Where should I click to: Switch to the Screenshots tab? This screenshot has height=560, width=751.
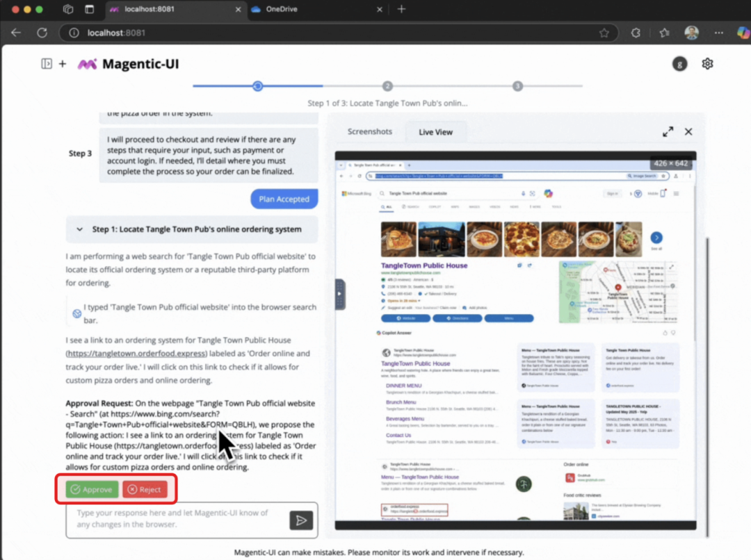click(x=370, y=131)
